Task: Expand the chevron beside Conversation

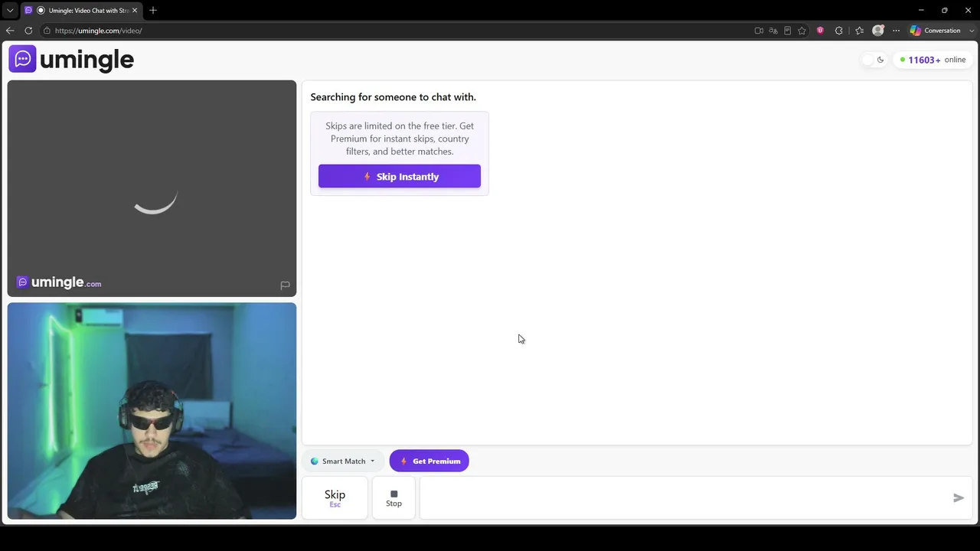Action: coord(972,31)
